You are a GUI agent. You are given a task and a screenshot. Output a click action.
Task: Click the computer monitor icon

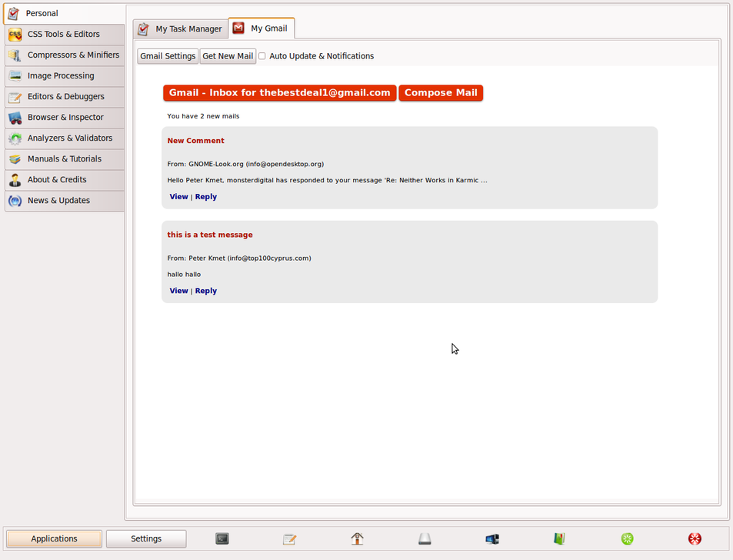[492, 539]
